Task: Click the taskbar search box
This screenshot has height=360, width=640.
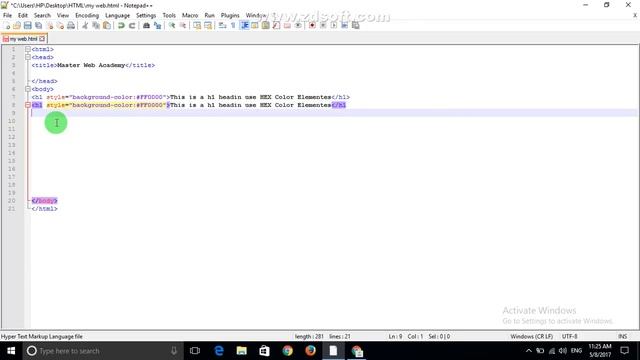Action: [x=102, y=351]
